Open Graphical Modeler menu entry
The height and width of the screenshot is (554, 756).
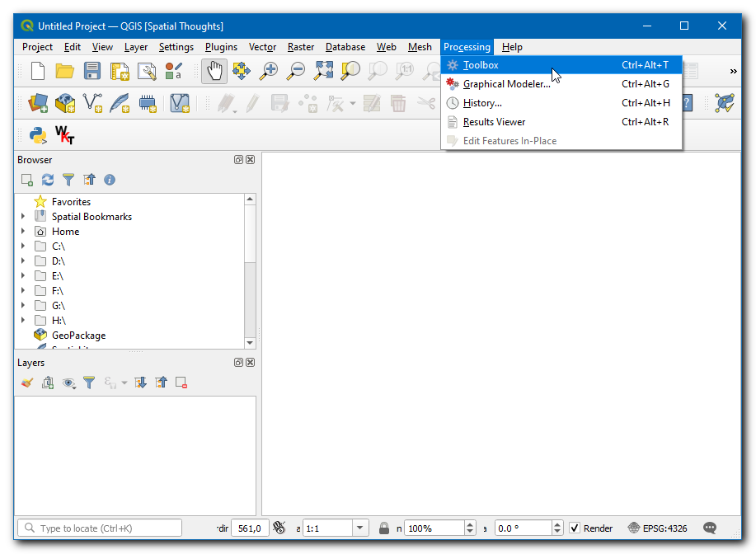(506, 84)
